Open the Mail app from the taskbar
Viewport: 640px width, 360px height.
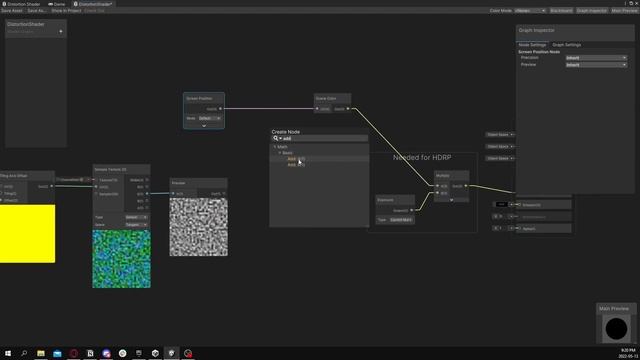point(57,353)
